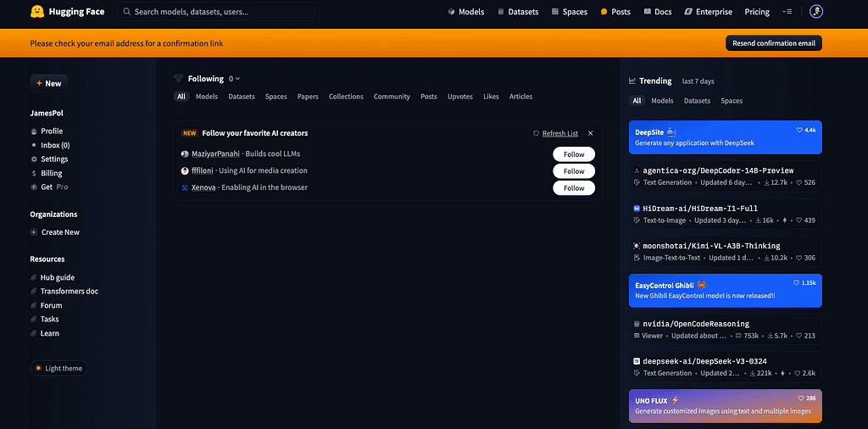Select Papers tab in feed
Image resolution: width=868 pixels, height=429 pixels.
tap(308, 97)
